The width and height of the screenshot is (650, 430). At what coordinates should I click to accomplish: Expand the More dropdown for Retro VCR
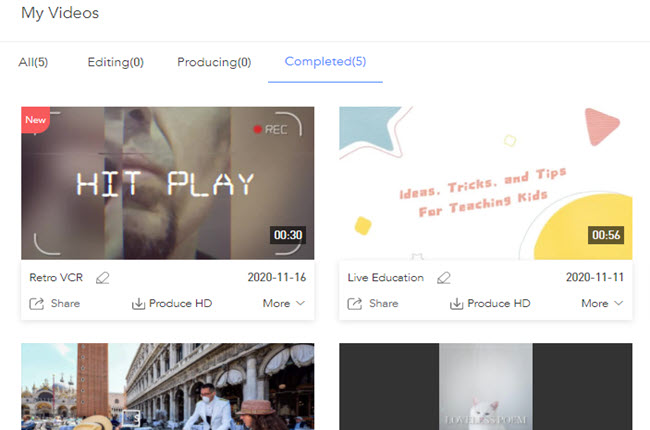[x=284, y=303]
